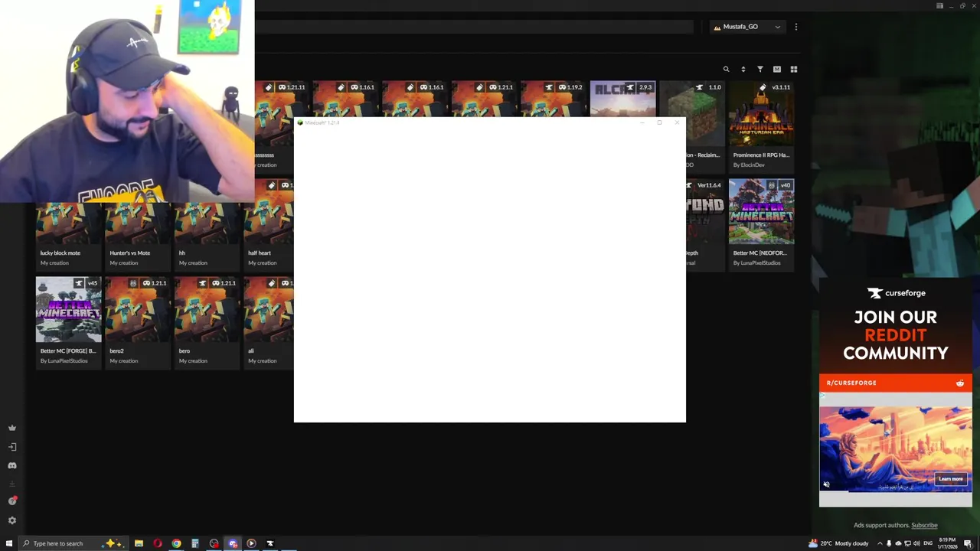Viewport: 980px width, 551px height.
Task: Open the Windows Start button
Action: click(8, 543)
